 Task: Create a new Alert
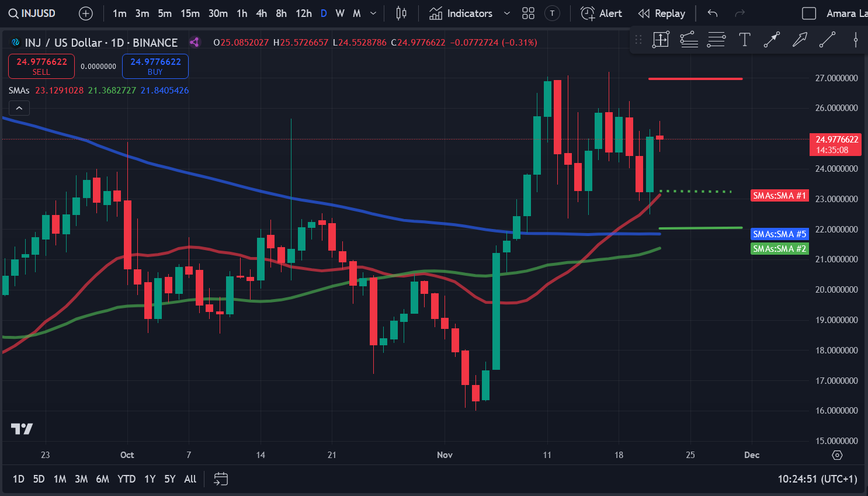(x=602, y=13)
